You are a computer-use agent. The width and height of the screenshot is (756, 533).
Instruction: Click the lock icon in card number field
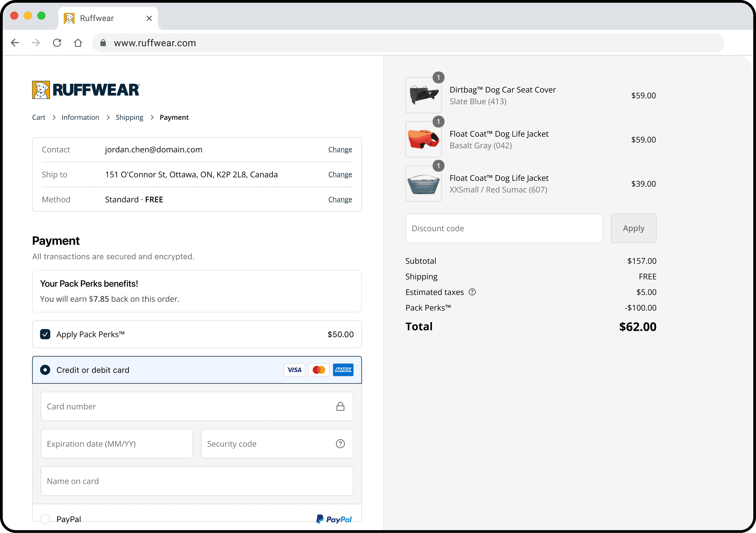click(x=340, y=406)
